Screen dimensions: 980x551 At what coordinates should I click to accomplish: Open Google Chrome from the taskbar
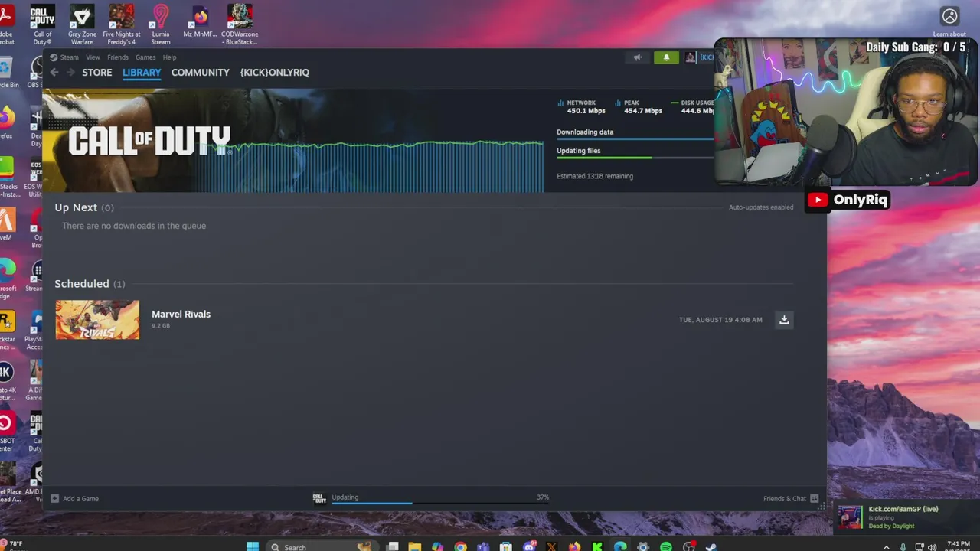pos(460,546)
